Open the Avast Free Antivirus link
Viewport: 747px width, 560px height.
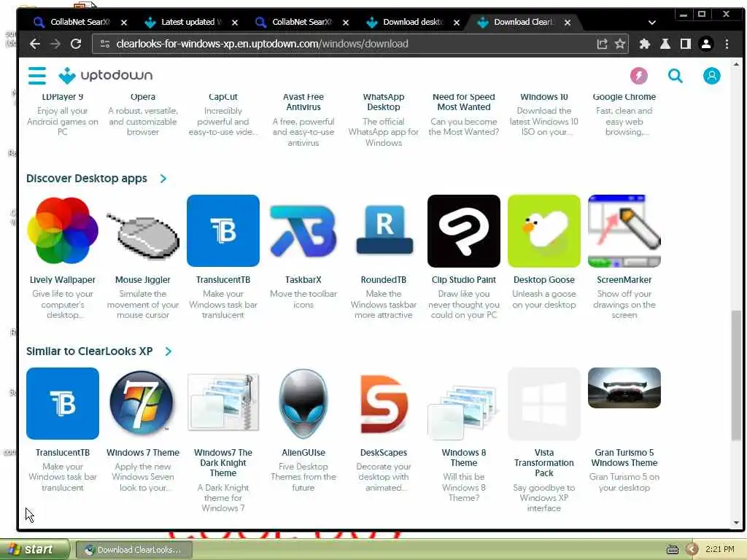click(x=303, y=102)
